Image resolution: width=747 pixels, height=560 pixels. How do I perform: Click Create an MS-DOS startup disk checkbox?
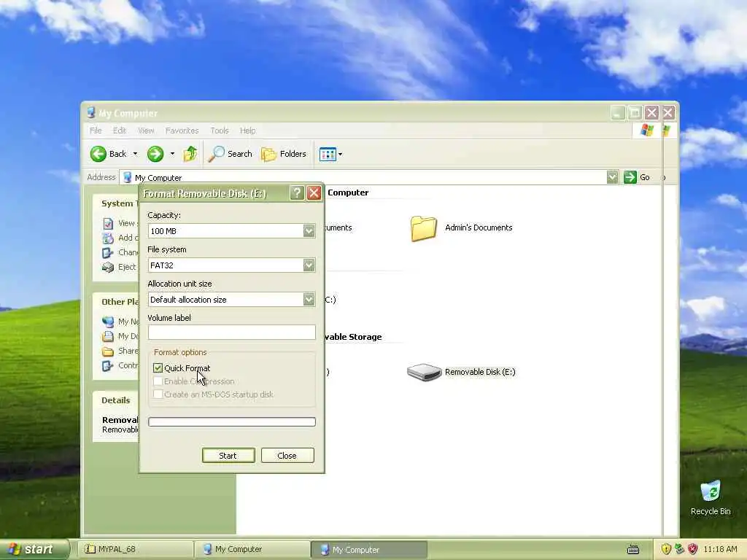[158, 394]
